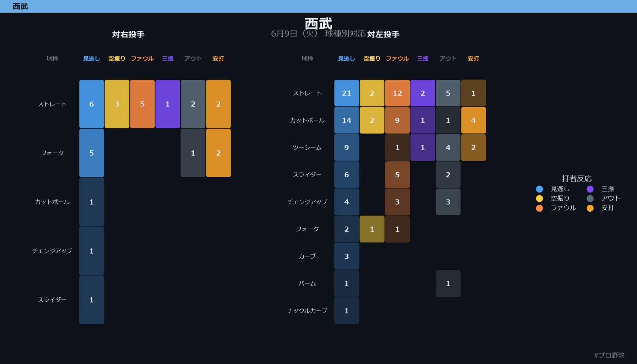Click the gray アウト legend dot
Viewport: 637px width, 364px height.
click(590, 198)
